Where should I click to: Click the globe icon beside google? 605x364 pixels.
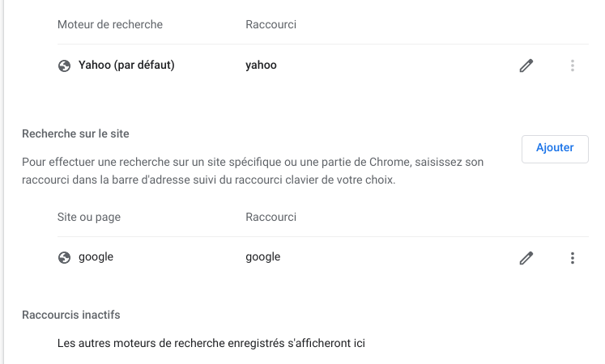(x=65, y=257)
